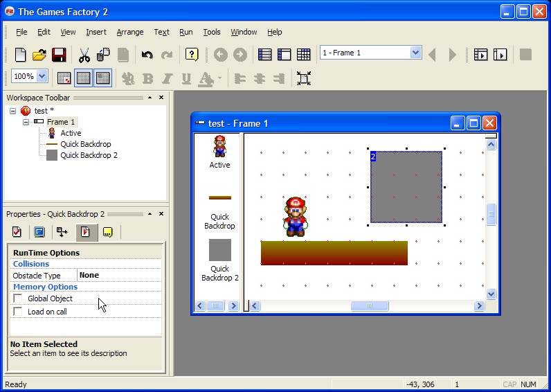This screenshot has width=551, height=392.
Task: Collapse the Workspace Toolbar panel arrow
Action: (150, 98)
